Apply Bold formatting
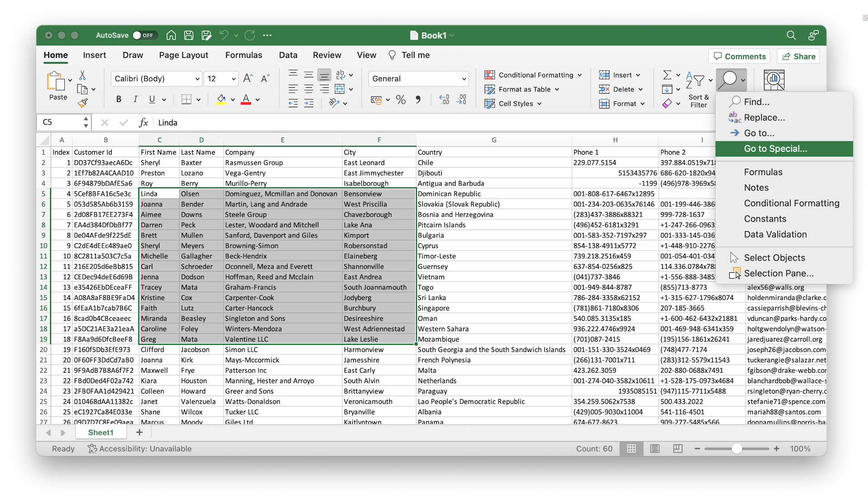This screenshot has width=868, height=504. pos(118,100)
